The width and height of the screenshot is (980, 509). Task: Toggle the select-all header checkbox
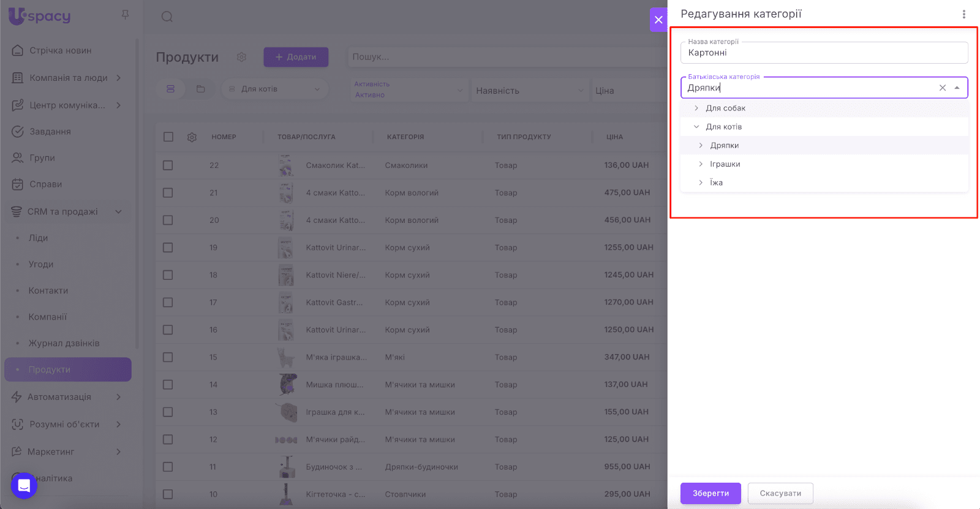click(x=168, y=137)
